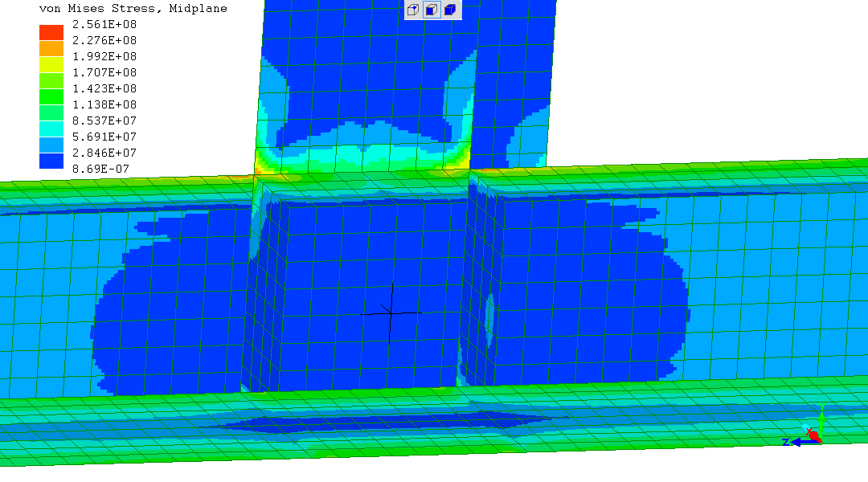Click the green Y axis arrow
Image resolution: width=868 pixels, height=482 pixels.
click(x=821, y=416)
